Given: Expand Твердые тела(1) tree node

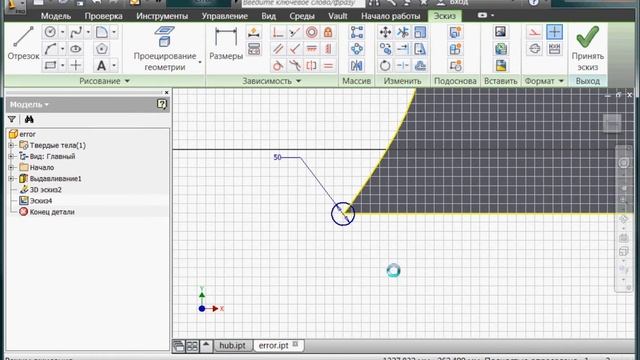Looking at the screenshot, I should coord(11,145).
